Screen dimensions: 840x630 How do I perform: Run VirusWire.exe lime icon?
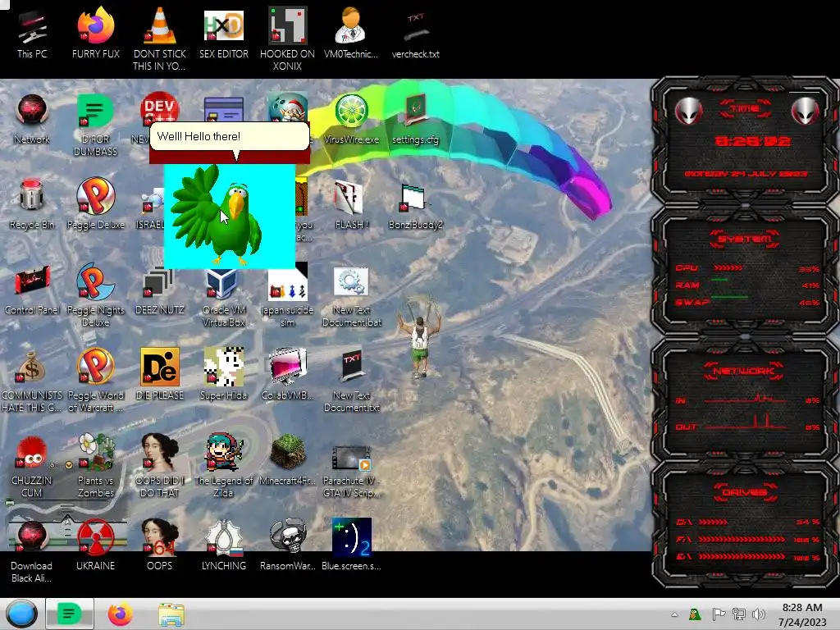tap(351, 119)
